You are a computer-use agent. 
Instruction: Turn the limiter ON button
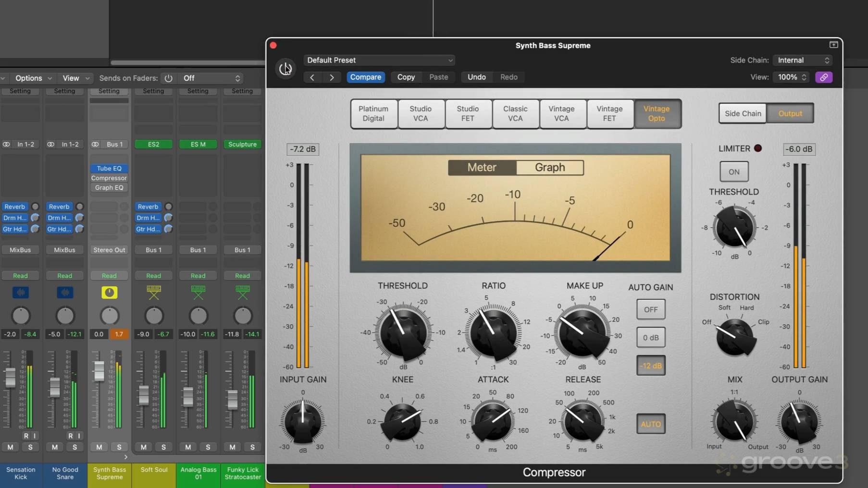pyautogui.click(x=733, y=171)
